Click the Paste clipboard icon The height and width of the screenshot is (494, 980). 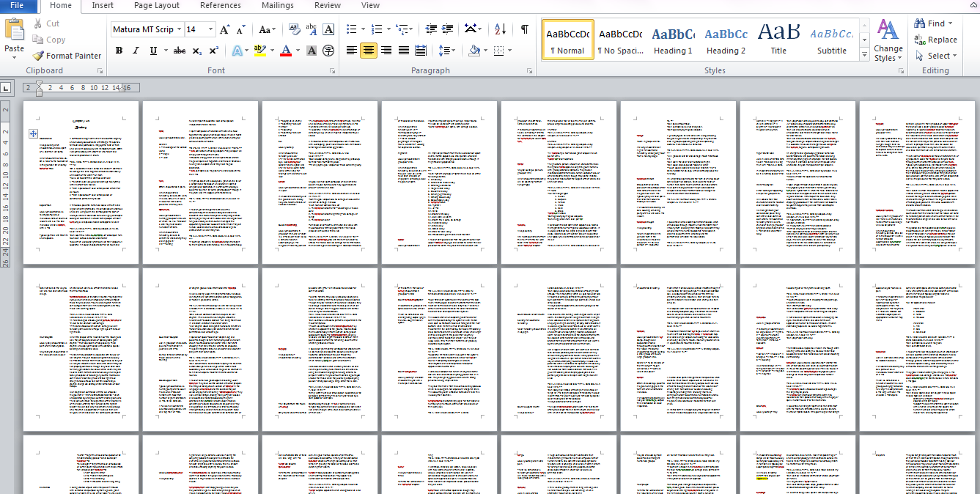click(15, 31)
